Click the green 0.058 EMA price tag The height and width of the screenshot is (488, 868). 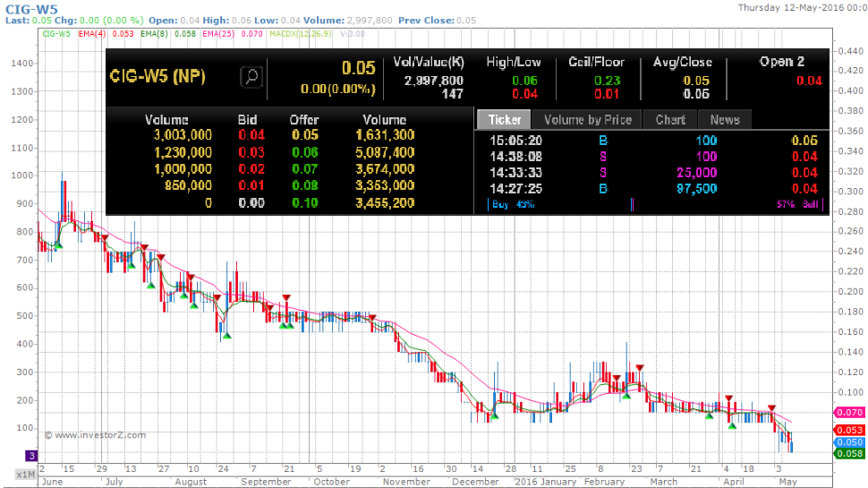[848, 454]
